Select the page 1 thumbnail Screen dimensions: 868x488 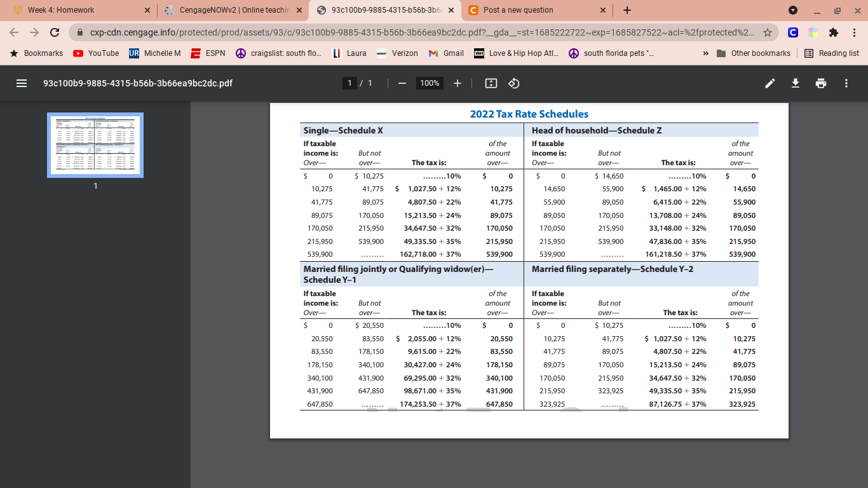94,145
